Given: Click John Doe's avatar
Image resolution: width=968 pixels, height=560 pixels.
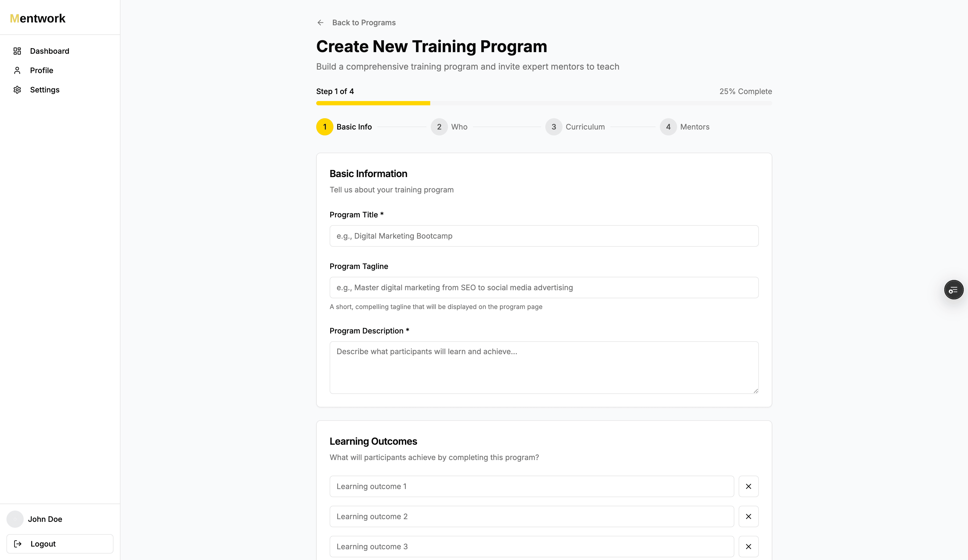Looking at the screenshot, I should (15, 519).
